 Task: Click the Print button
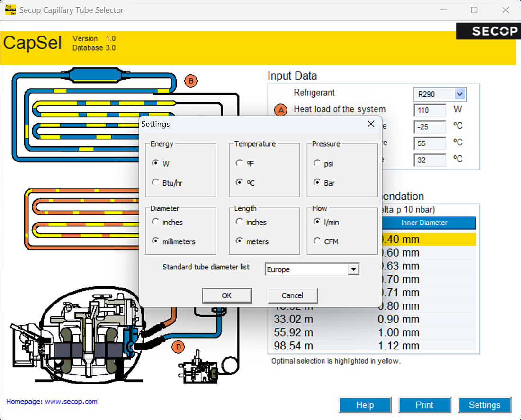point(425,405)
